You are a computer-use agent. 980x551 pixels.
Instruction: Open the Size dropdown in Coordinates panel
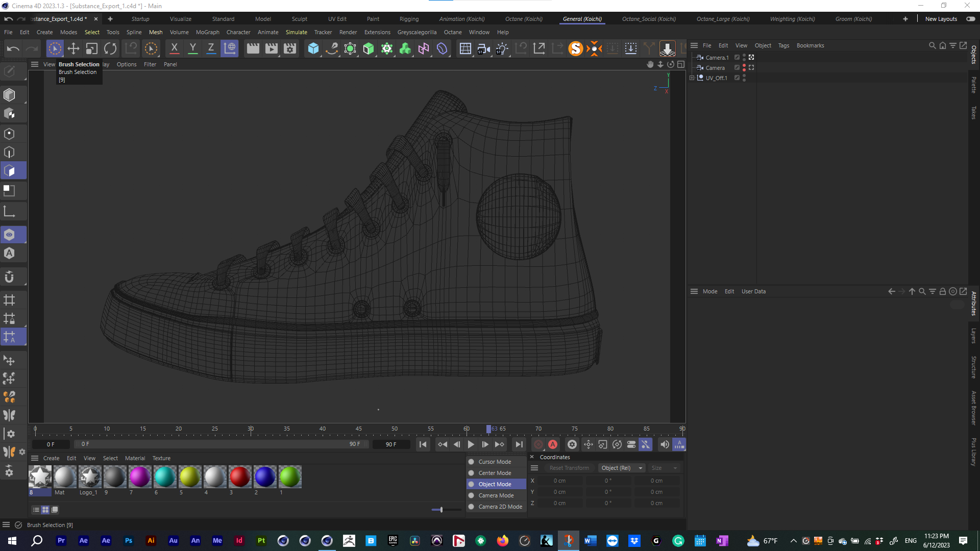coord(664,468)
